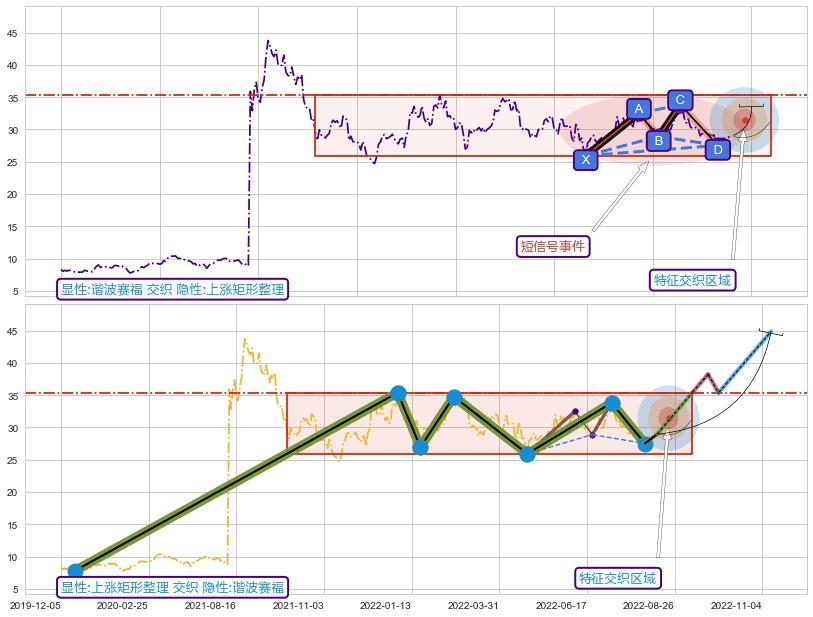This screenshot has height=617, width=813.
Task: Select 特征交织区域 label in lower chart
Action: [619, 578]
